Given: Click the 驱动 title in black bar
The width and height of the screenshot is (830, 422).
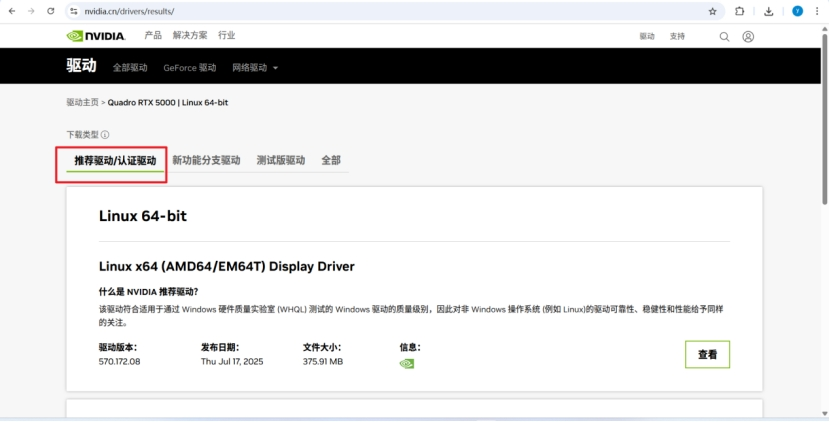Looking at the screenshot, I should 82,66.
